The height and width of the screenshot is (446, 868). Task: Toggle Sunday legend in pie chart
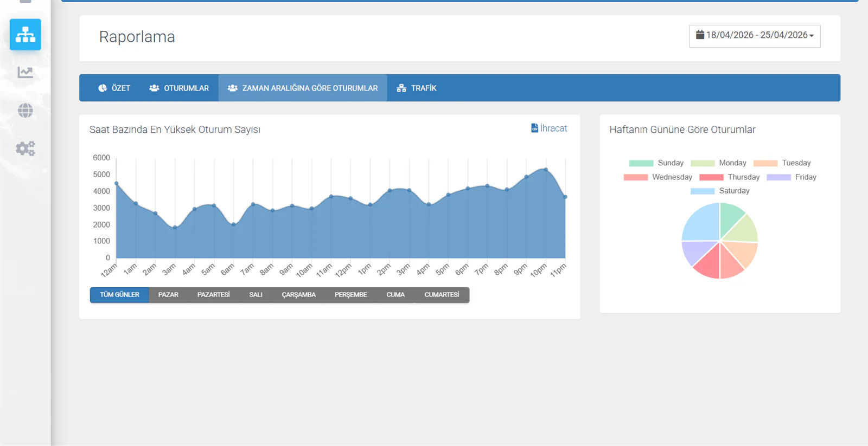656,163
